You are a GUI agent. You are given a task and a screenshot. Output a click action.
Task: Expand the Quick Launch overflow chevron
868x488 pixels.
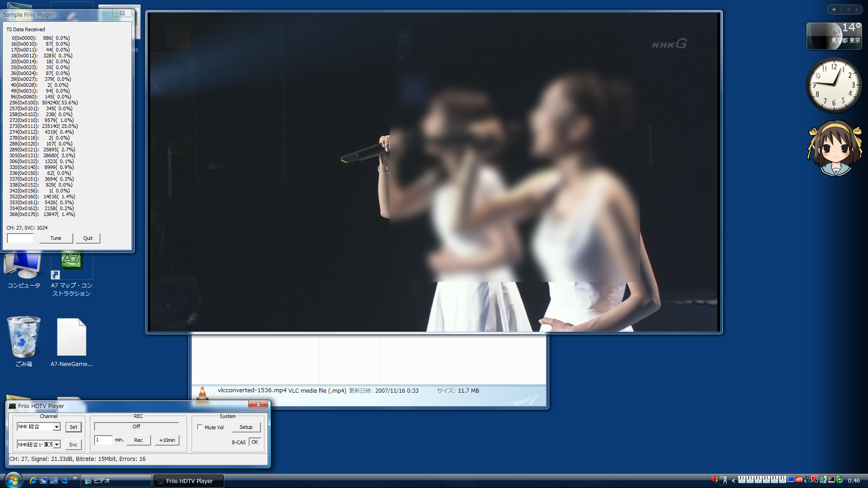coord(75,478)
